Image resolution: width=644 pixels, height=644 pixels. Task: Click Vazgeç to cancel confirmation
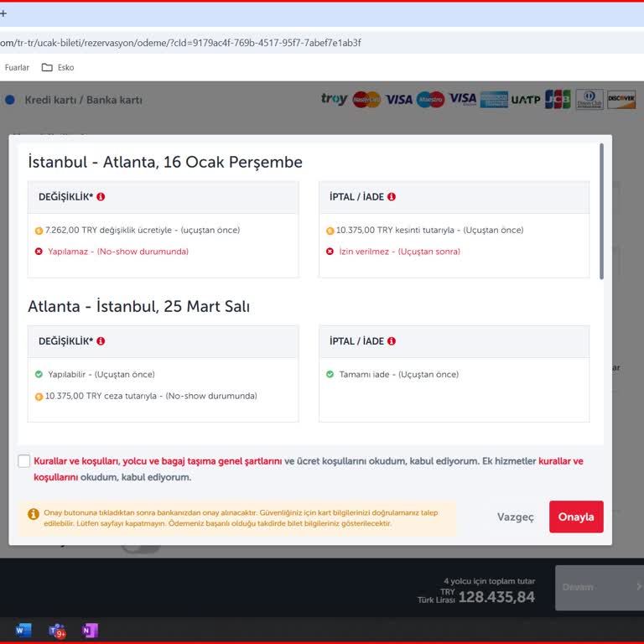click(515, 517)
